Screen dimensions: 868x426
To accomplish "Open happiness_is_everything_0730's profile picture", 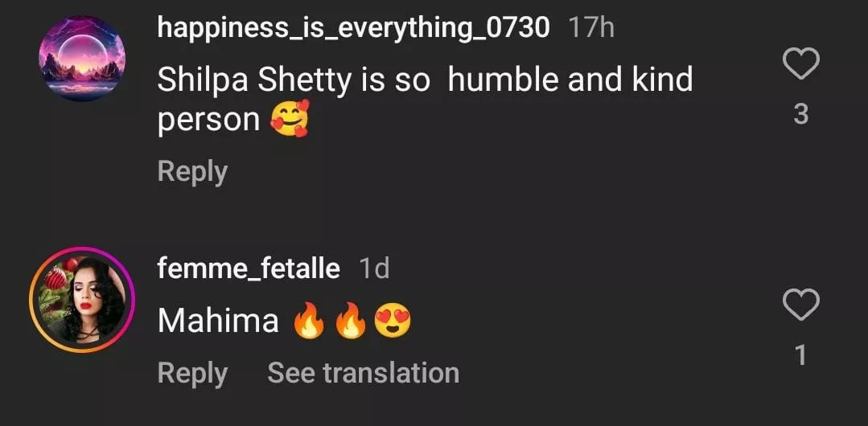I will coord(82,58).
